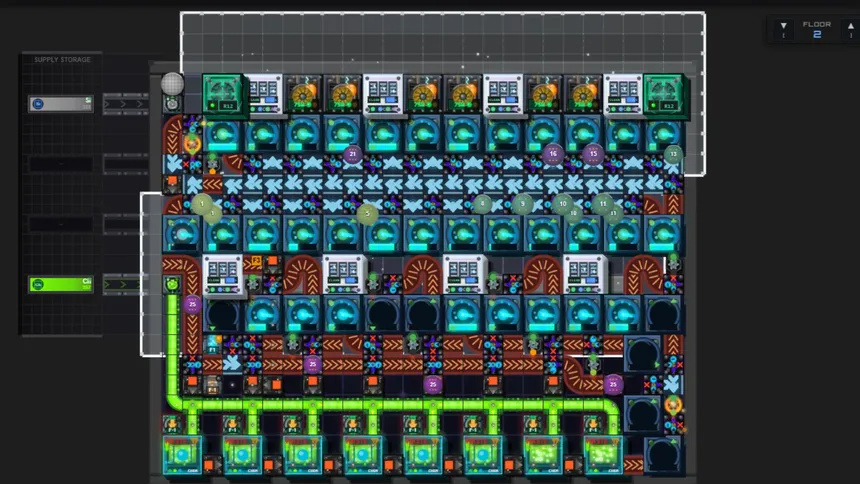Click the purple 25 orb beside the curved conveyor at right
Screen dimensions: 860x484
pyautogui.click(x=613, y=384)
